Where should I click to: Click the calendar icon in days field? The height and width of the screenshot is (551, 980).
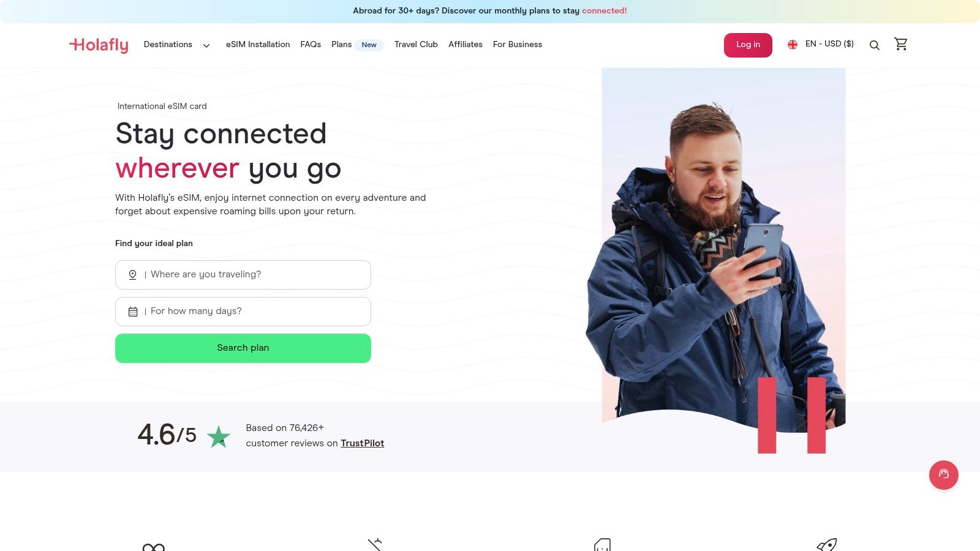133,312
